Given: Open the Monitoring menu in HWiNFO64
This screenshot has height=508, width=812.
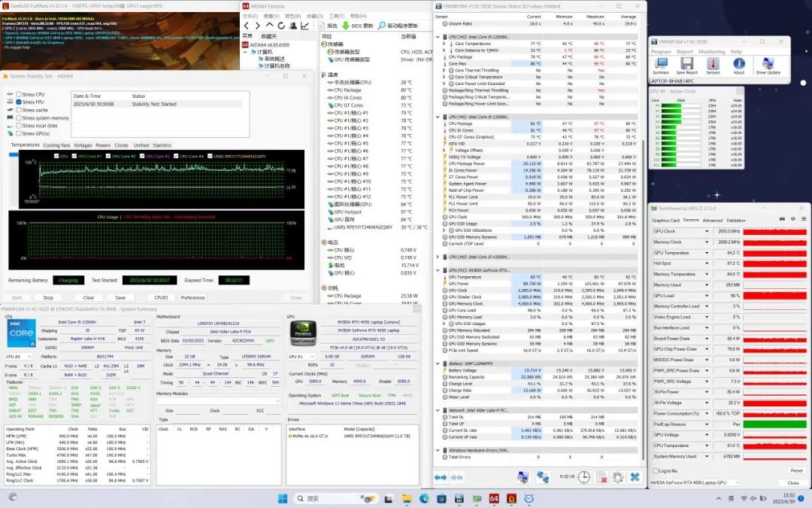Looking at the screenshot, I should pos(711,52).
